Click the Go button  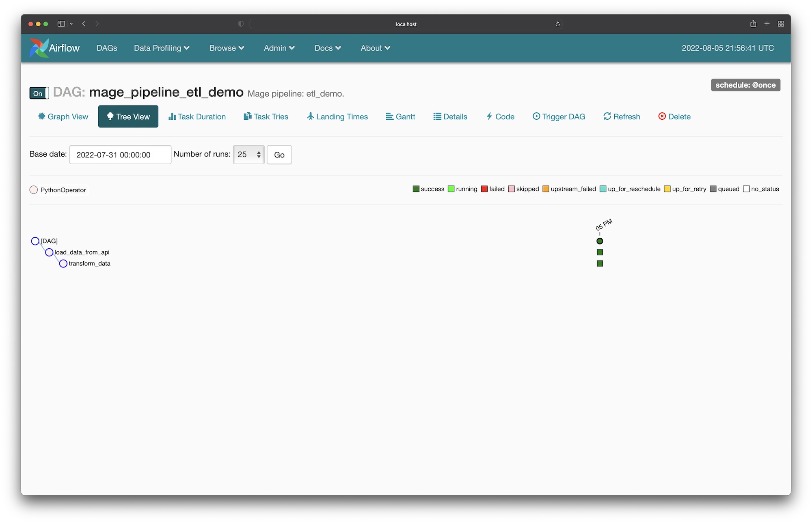point(279,155)
